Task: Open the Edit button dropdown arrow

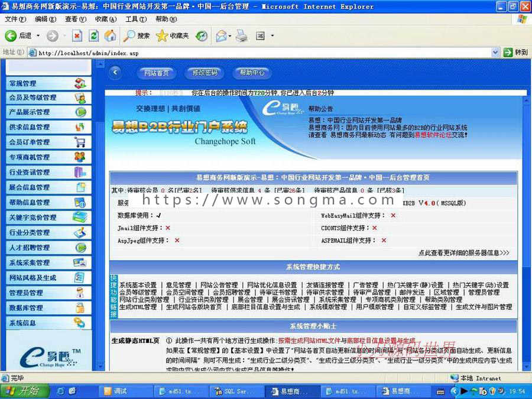Action: point(272,35)
